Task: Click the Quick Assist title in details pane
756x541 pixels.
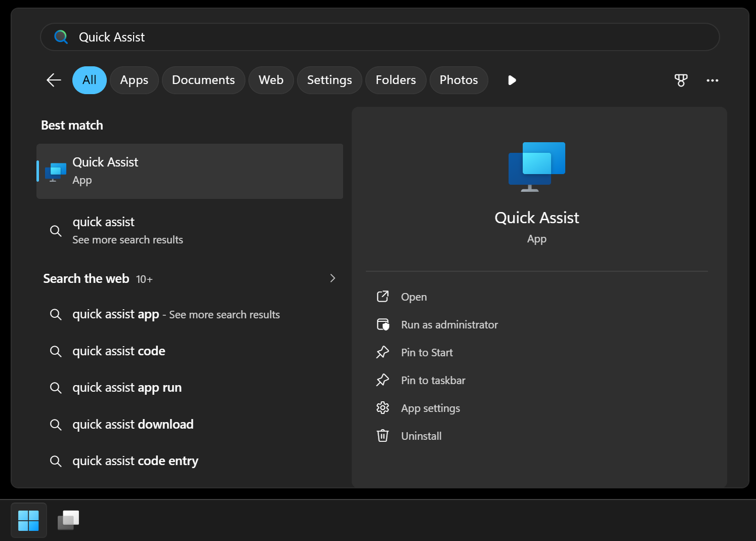Action: pyautogui.click(x=537, y=218)
